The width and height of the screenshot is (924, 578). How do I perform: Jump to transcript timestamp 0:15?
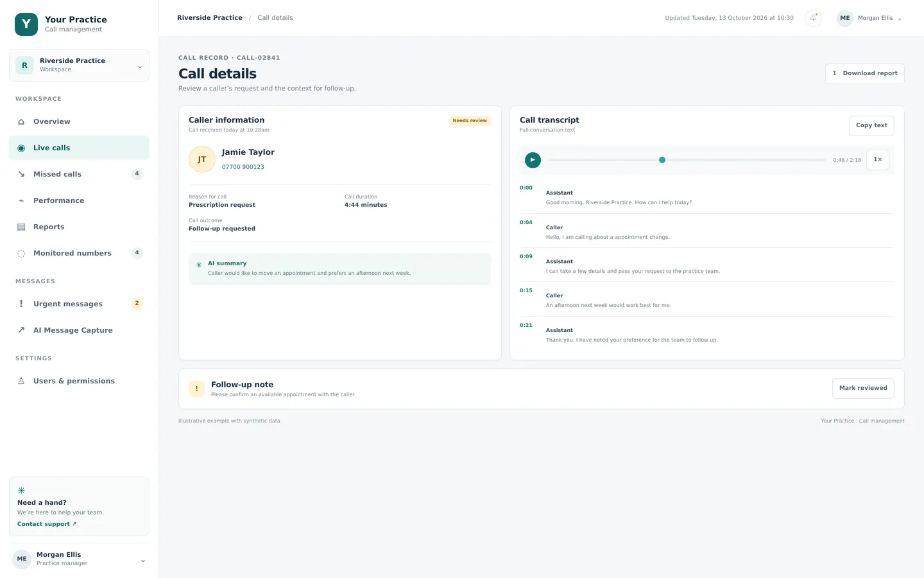click(x=526, y=290)
